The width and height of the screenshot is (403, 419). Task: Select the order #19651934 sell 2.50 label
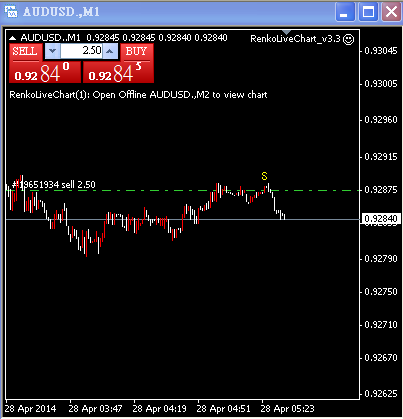coord(54,184)
